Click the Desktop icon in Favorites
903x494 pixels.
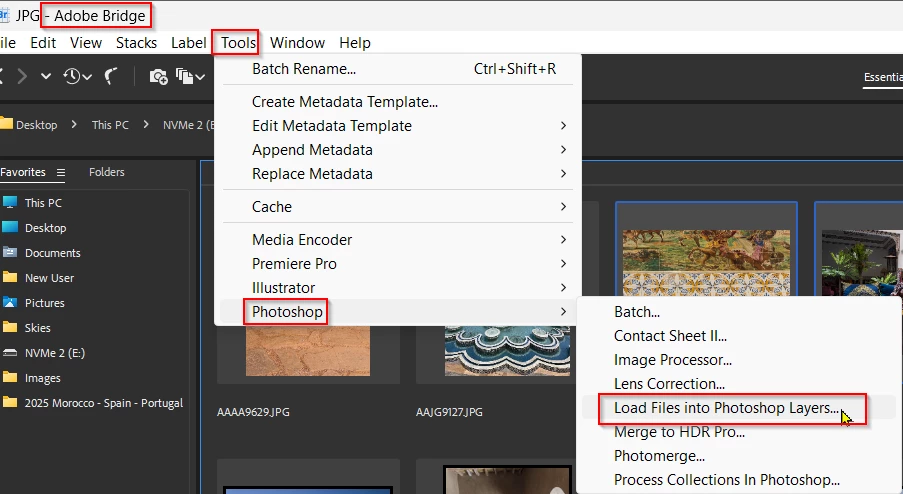(x=10, y=227)
